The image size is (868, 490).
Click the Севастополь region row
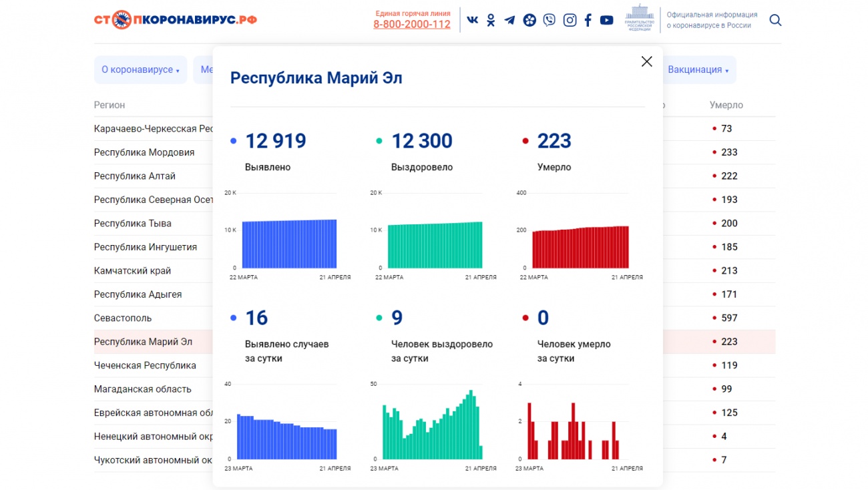point(123,318)
